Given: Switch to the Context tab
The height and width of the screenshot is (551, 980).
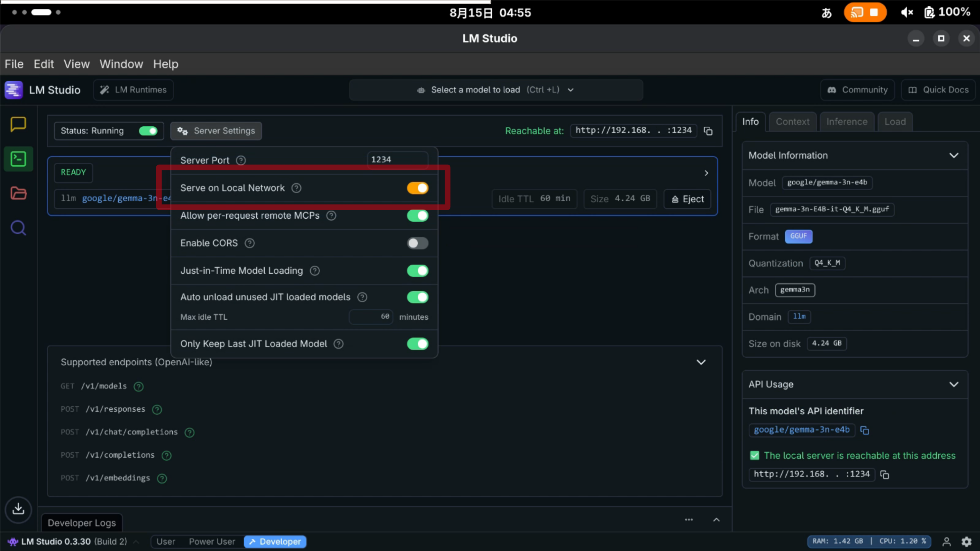Looking at the screenshot, I should 792,122.
